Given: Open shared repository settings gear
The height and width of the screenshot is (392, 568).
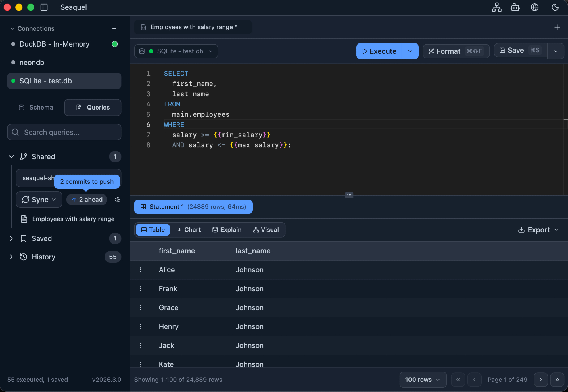Looking at the screenshot, I should click(118, 200).
